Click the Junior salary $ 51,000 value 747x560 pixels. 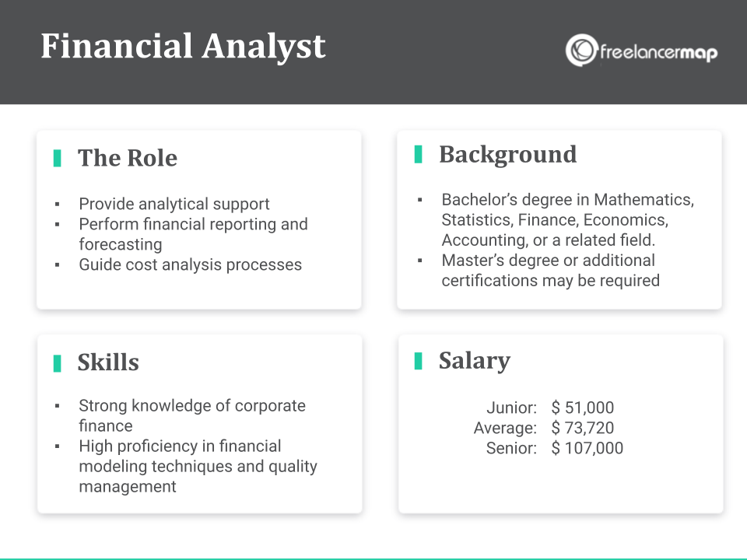[x=583, y=408]
